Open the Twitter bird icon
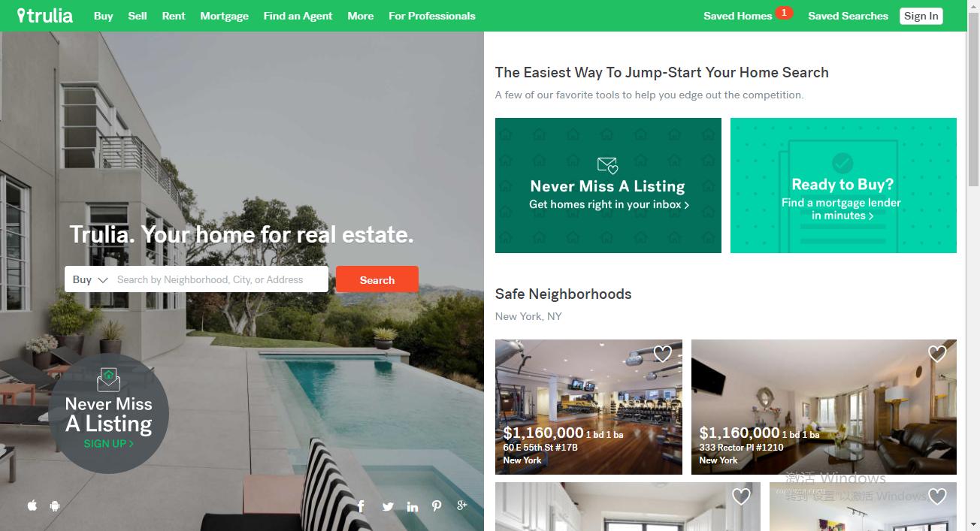The width and height of the screenshot is (980, 531). (388, 506)
